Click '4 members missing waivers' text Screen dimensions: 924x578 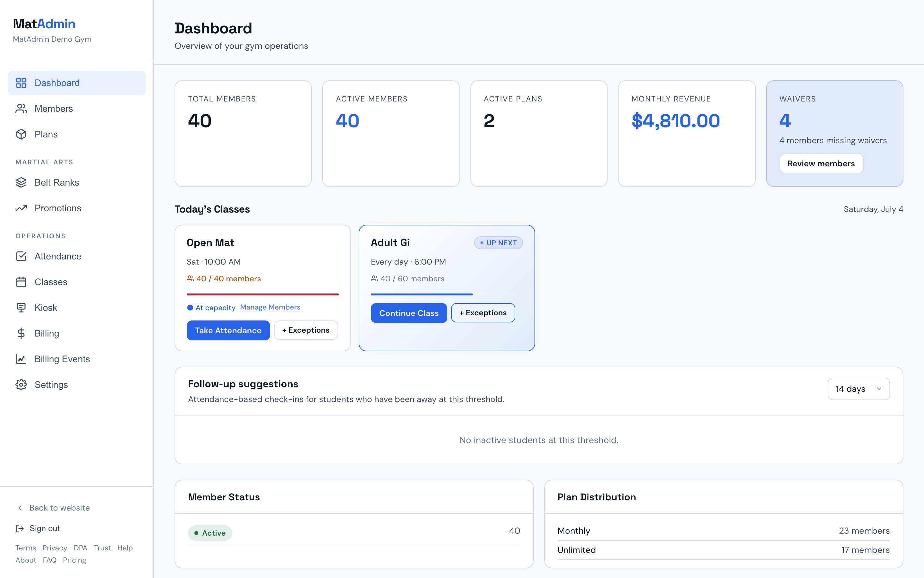pyautogui.click(x=833, y=140)
